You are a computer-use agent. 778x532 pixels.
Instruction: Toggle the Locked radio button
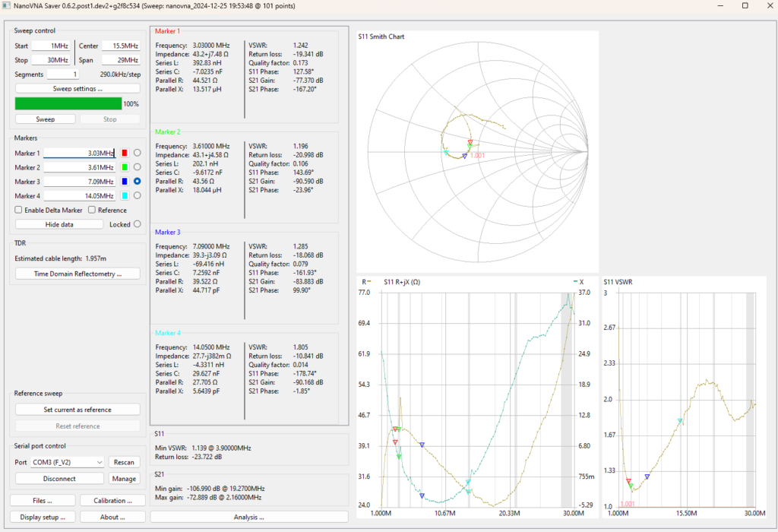(x=138, y=224)
